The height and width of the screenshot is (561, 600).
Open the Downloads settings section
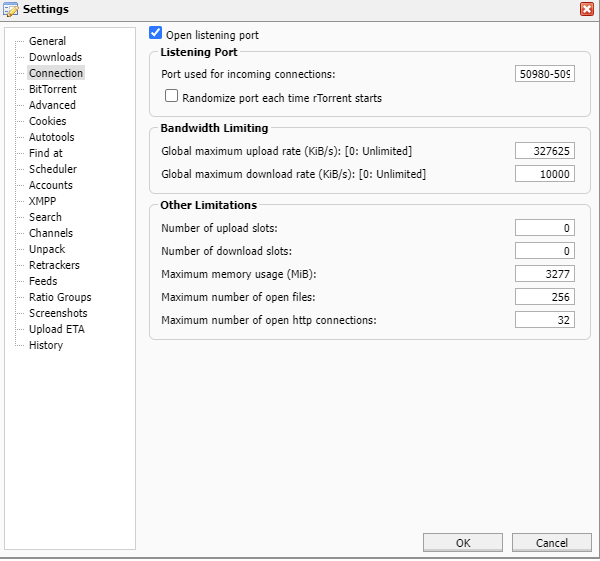(x=55, y=57)
